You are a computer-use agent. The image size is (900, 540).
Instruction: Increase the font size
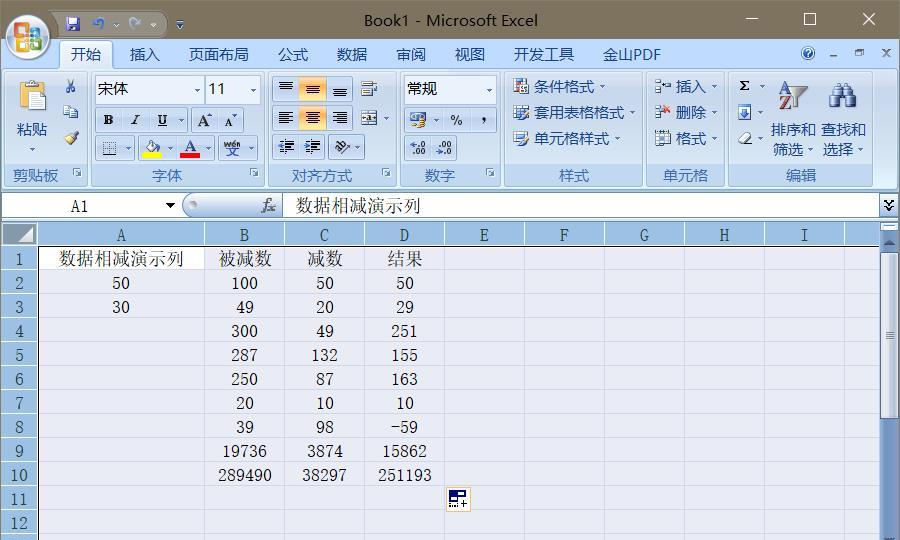point(204,120)
